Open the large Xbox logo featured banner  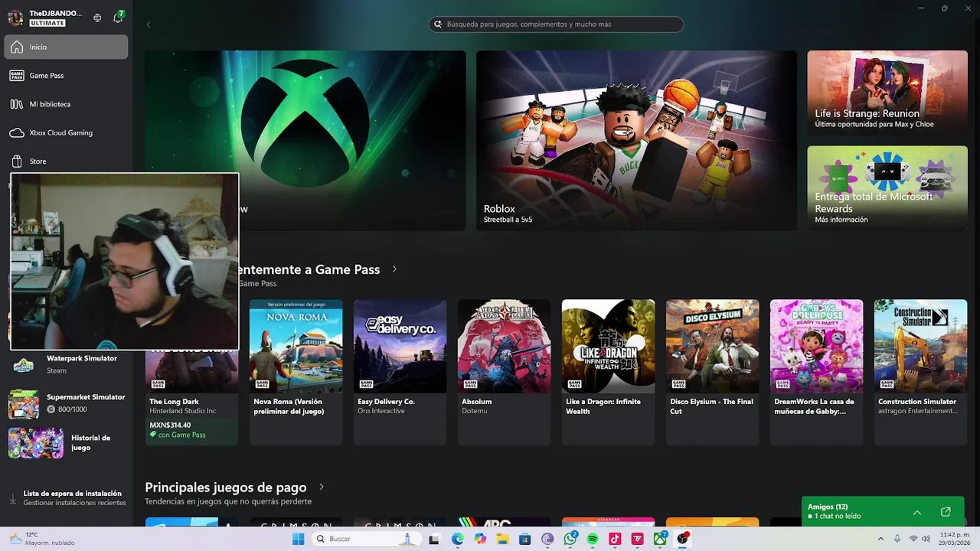[305, 141]
